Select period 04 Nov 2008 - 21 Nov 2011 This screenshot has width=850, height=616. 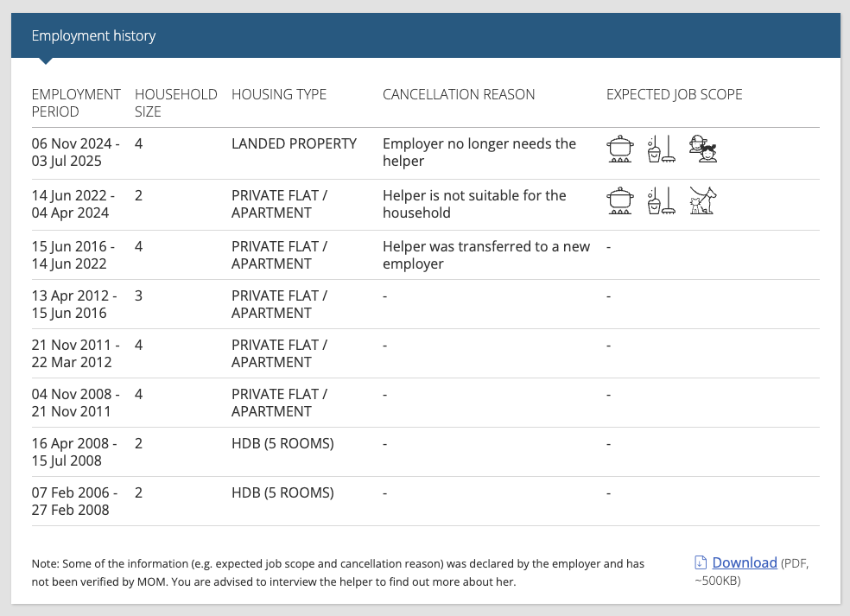tap(75, 403)
